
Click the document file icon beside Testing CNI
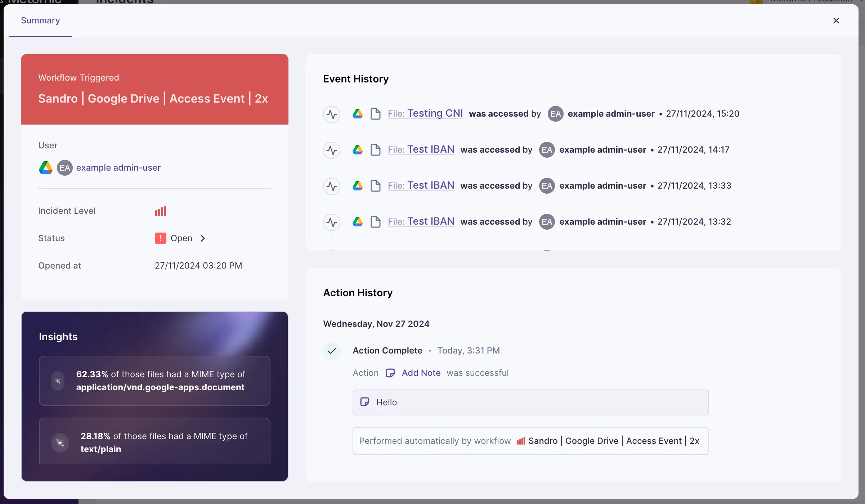coord(376,114)
